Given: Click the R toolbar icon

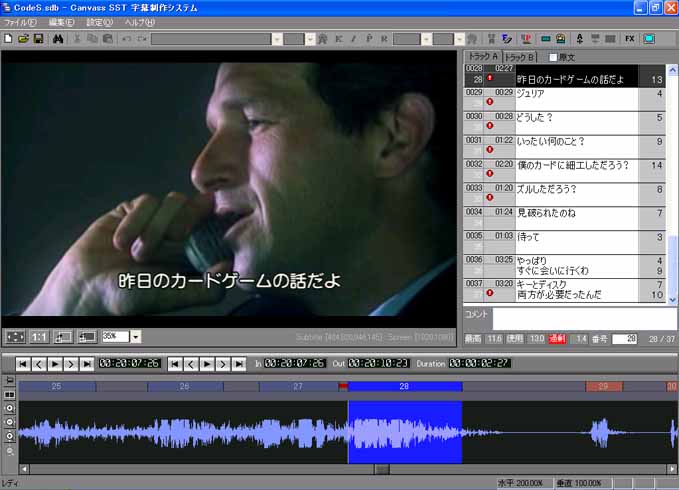Looking at the screenshot, I should click(x=384, y=39).
